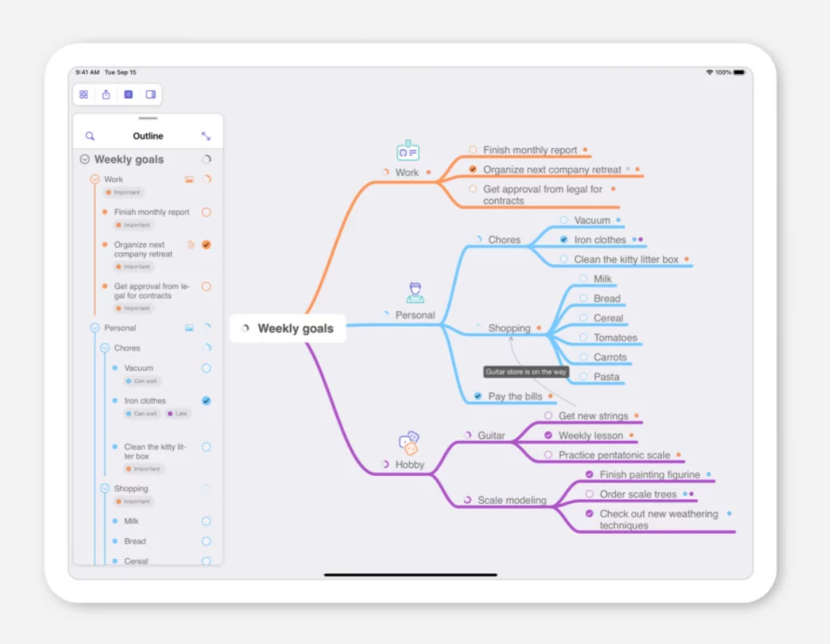Click the home indicator bar at bottom
The image size is (830, 644).
coord(411,574)
